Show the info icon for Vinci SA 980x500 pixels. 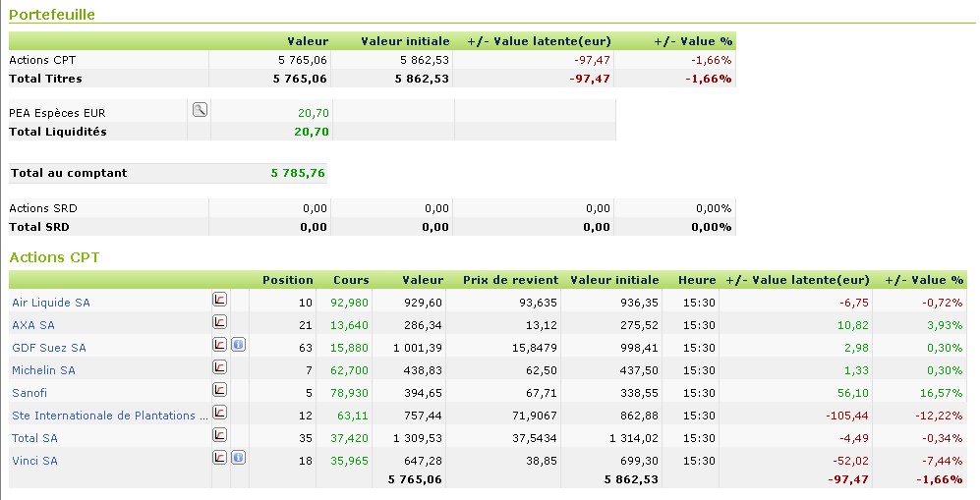(x=238, y=458)
